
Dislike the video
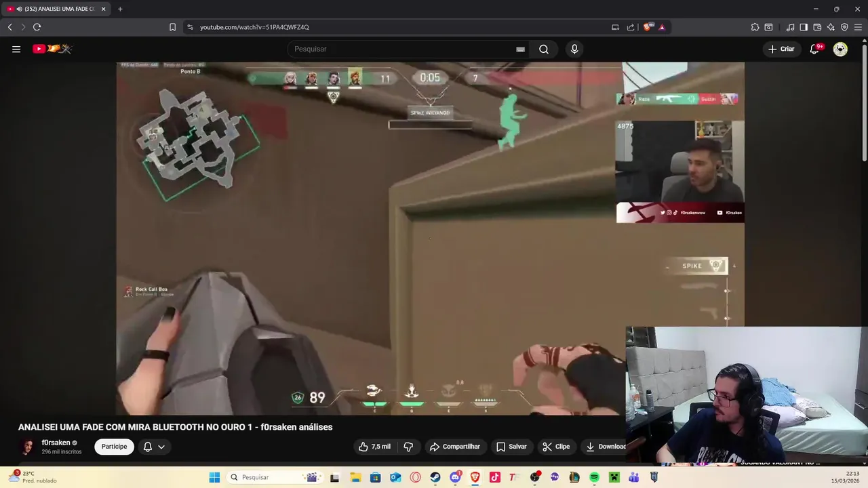click(x=408, y=447)
